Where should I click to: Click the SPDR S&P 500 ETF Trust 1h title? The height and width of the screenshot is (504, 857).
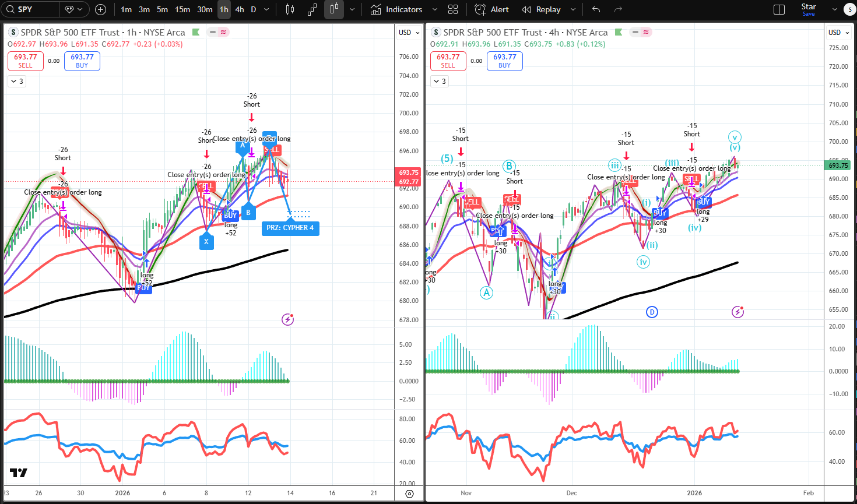[x=103, y=32]
